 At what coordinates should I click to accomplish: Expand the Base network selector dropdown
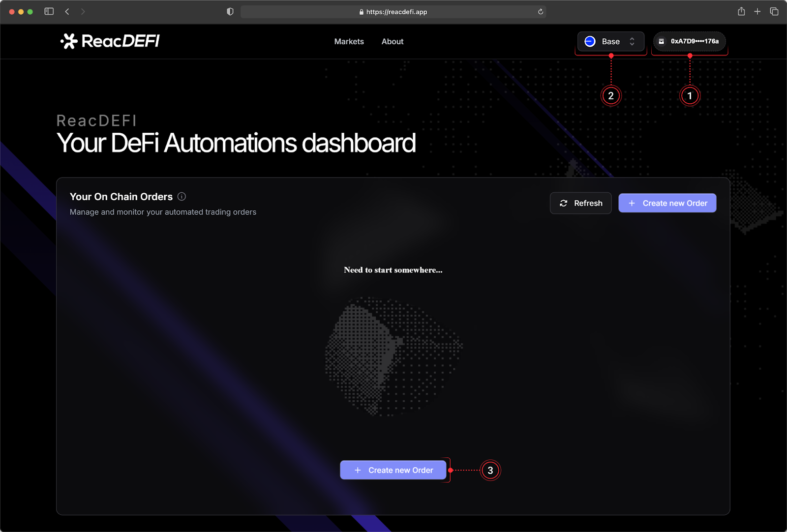tap(610, 42)
